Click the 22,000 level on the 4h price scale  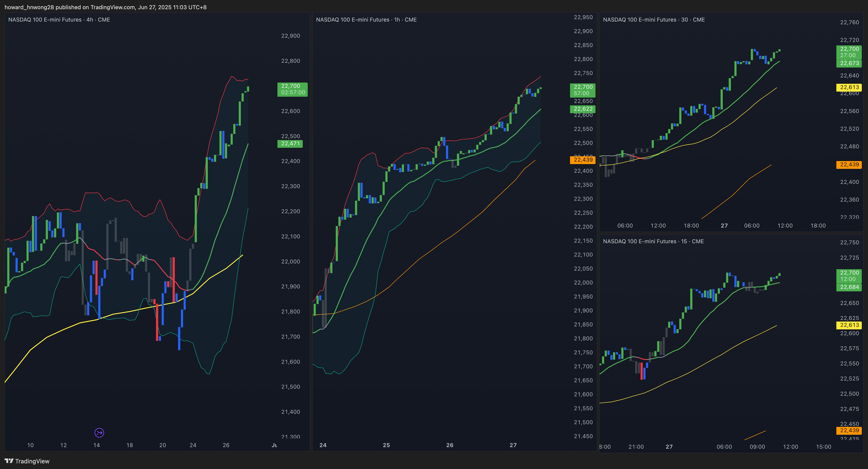pos(290,262)
